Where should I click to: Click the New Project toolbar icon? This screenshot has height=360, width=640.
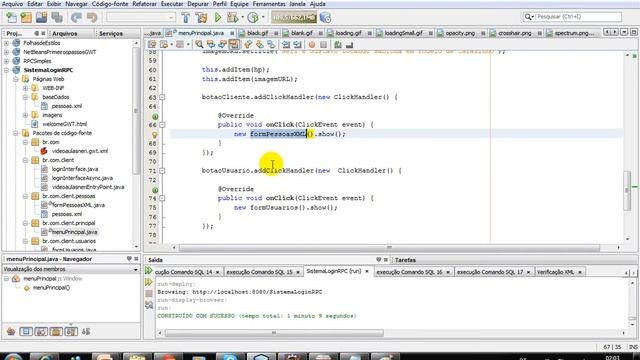(26, 17)
